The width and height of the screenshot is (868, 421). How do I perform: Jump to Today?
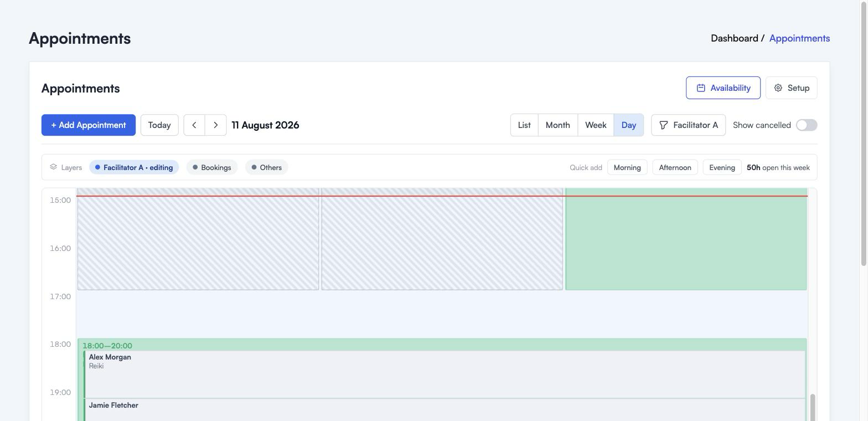159,125
